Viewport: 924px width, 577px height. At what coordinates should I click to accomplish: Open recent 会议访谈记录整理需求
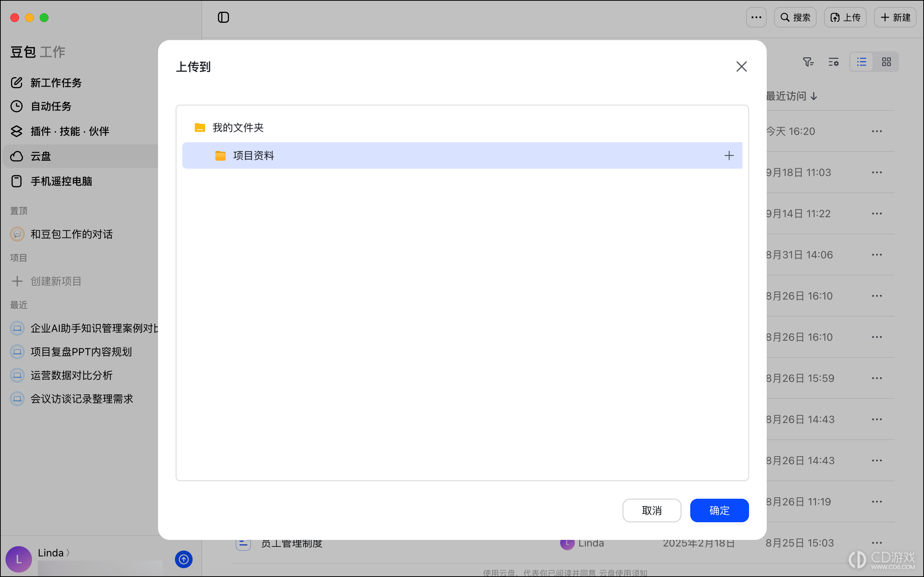(x=72, y=399)
